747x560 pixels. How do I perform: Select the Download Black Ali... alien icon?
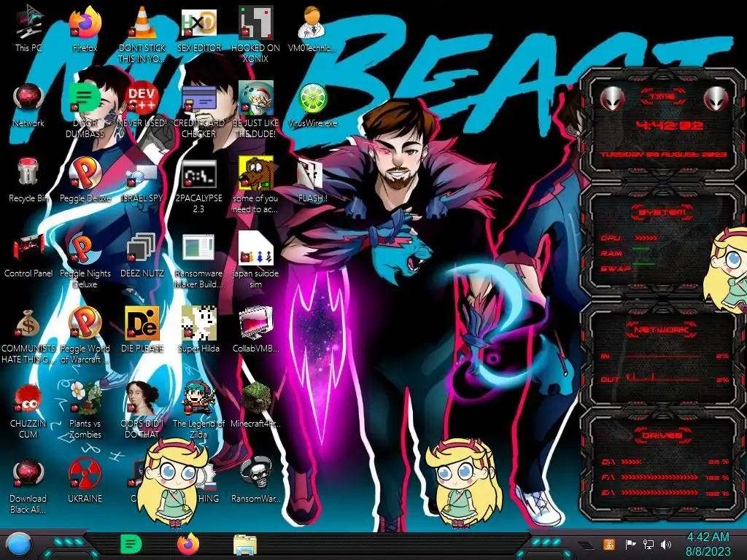pyautogui.click(x=28, y=473)
